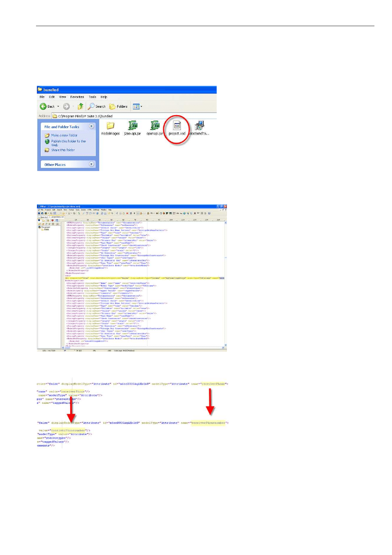
Task: Click the Make a new folder link
Action: (63, 135)
